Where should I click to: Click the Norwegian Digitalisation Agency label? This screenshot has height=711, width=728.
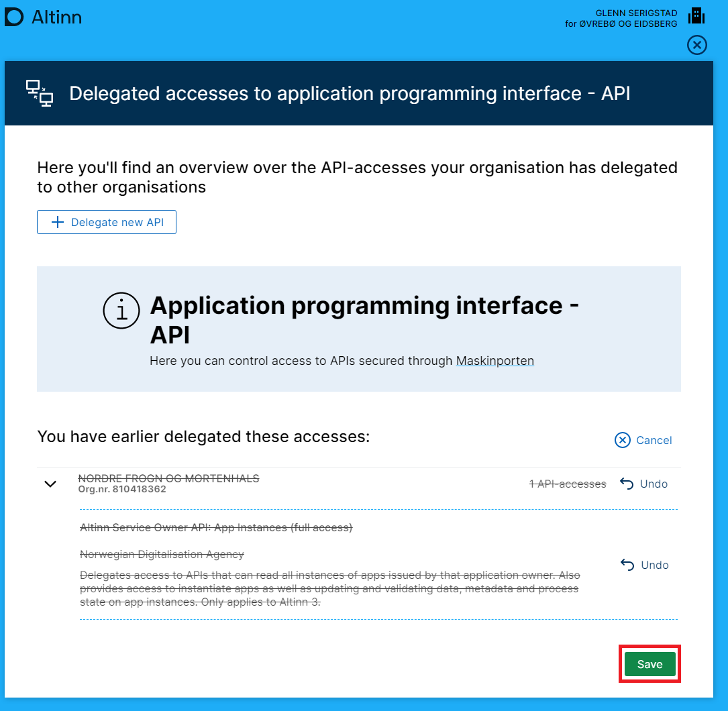point(162,554)
